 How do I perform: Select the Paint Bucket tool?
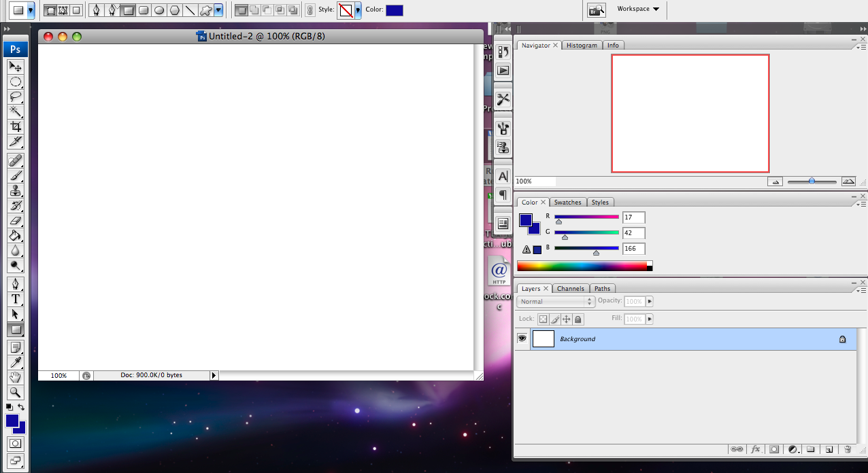[x=15, y=235]
